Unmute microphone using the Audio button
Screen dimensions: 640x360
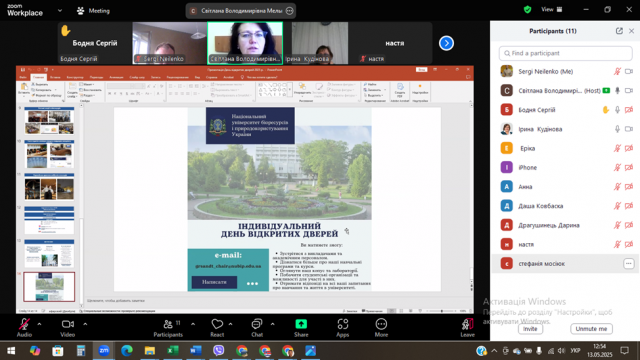[24, 327]
